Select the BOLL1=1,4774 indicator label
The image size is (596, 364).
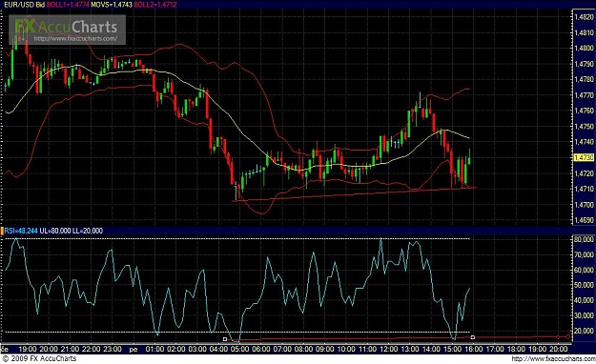click(68, 5)
